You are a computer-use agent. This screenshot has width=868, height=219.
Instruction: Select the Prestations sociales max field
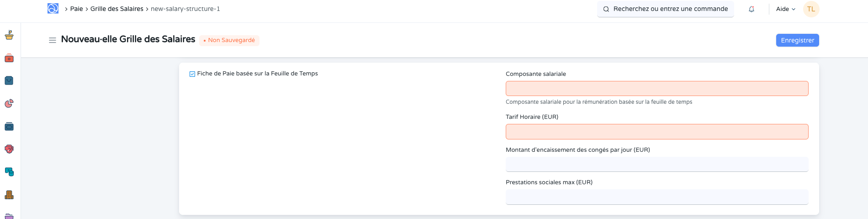pos(656,197)
